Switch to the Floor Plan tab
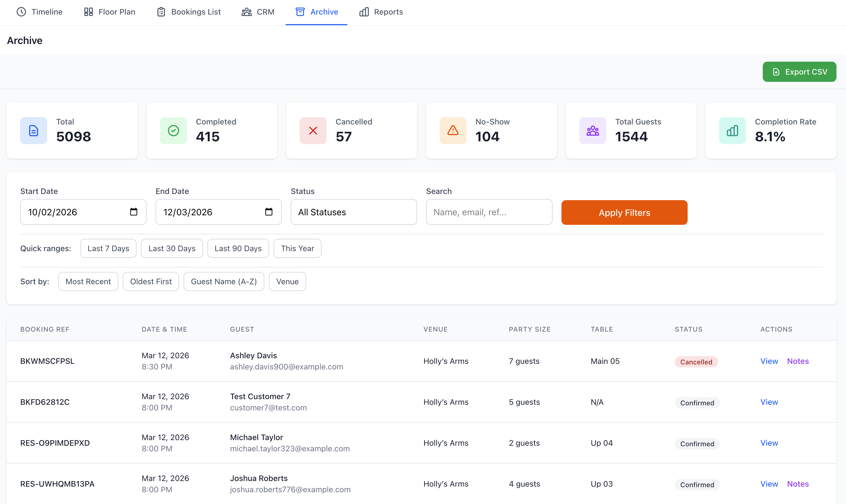This screenshot has height=504, width=846. point(109,12)
